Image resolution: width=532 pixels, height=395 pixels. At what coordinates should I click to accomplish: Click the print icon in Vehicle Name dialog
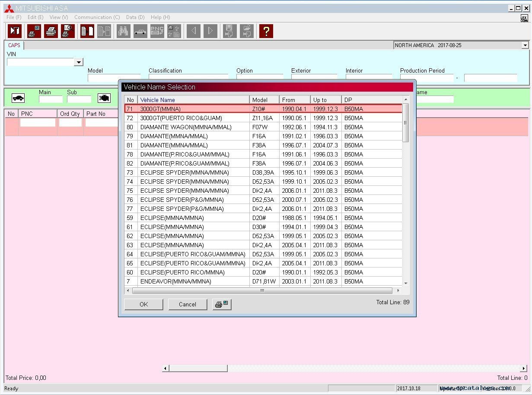pos(222,304)
